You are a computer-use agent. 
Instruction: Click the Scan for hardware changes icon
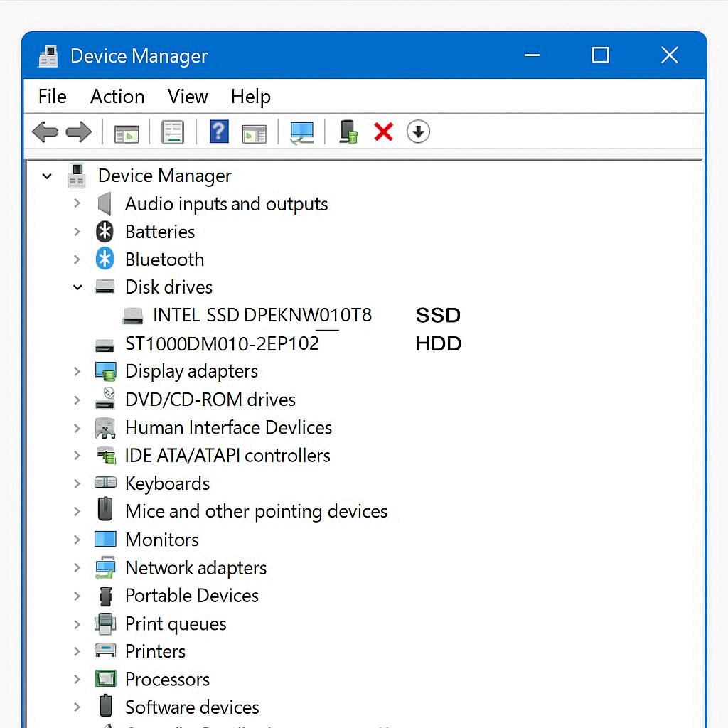coord(301,132)
